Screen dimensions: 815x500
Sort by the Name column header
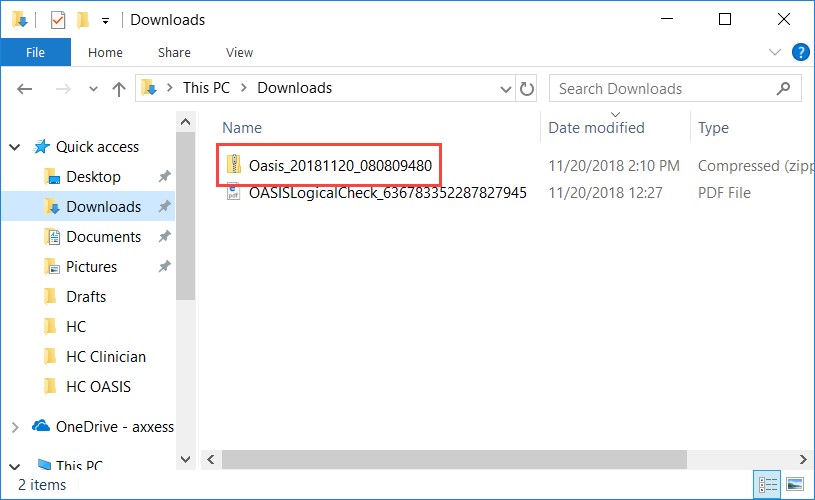tap(242, 128)
